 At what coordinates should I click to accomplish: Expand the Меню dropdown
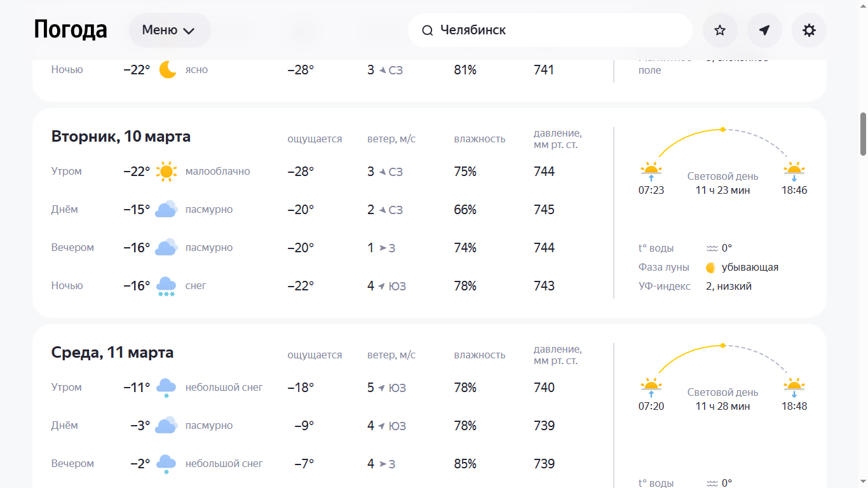(x=170, y=30)
